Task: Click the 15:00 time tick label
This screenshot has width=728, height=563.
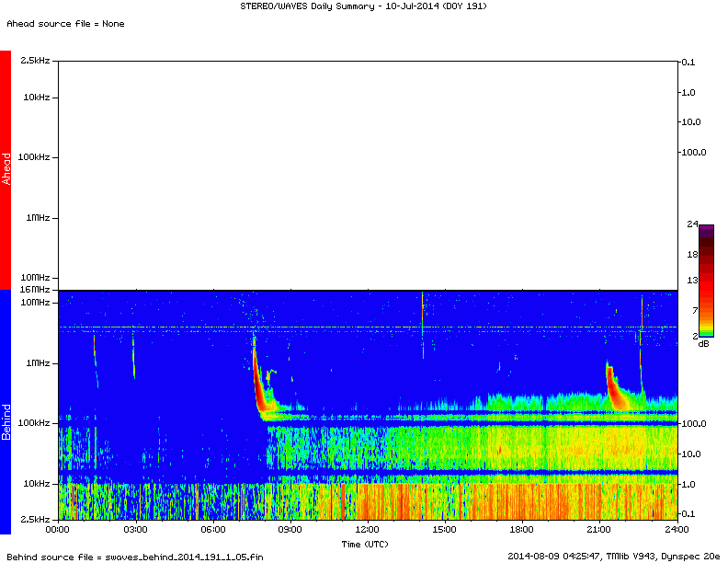Action: tap(445, 529)
